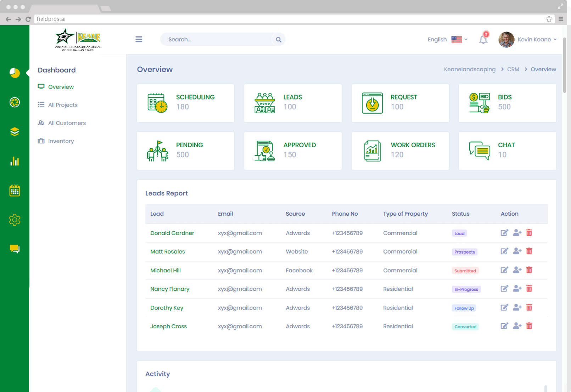This screenshot has height=392, width=571.
Task: Click inside the Search input field
Action: point(216,40)
